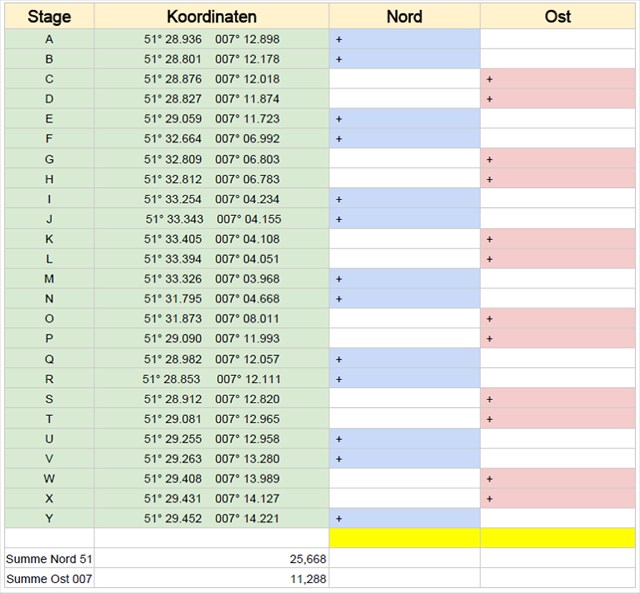The height and width of the screenshot is (593, 640).
Task: Click the Stage column header
Action: tap(49, 16)
